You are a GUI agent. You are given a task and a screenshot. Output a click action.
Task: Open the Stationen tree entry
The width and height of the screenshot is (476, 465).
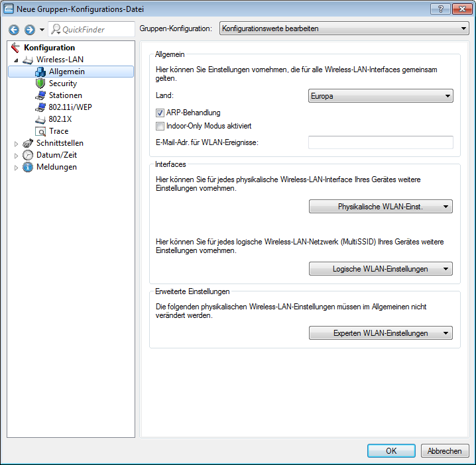[x=64, y=95]
